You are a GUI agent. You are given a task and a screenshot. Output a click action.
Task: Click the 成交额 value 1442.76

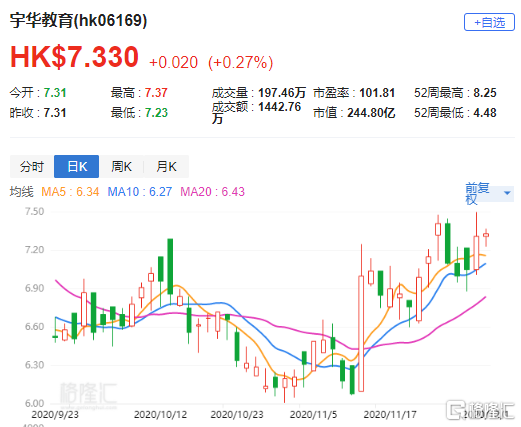[279, 107]
